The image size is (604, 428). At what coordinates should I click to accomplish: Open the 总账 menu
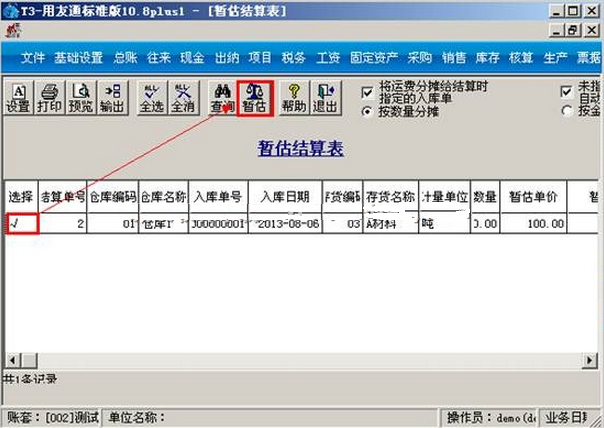pos(125,58)
